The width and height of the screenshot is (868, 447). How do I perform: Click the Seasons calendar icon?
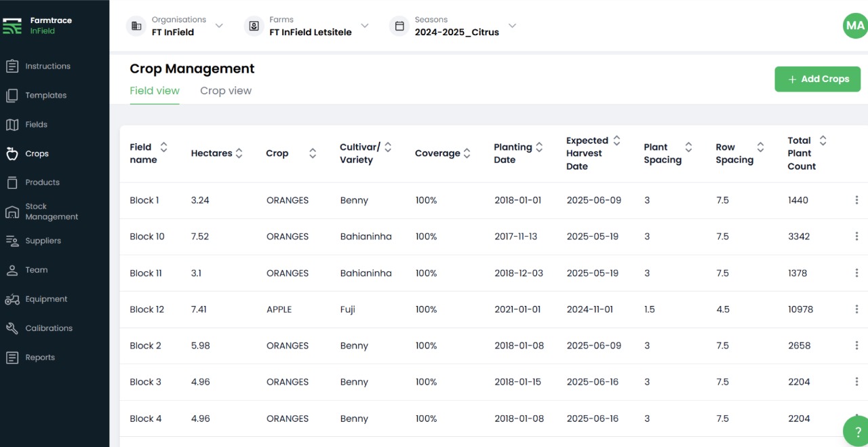(399, 26)
